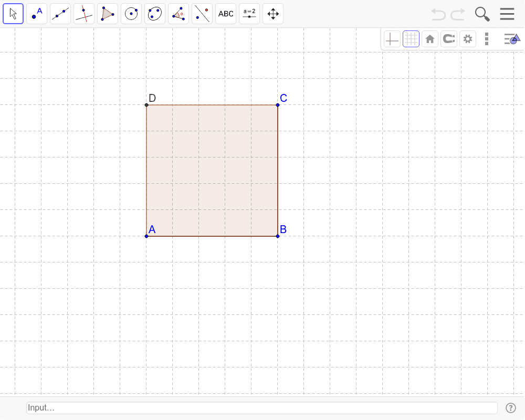Screen dimensions: 525x420
Task: Click the label B
Action: (283, 229)
